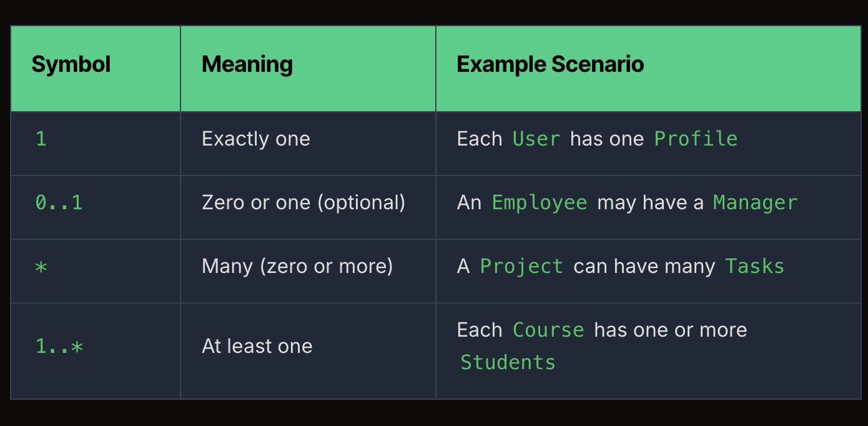This screenshot has height=426, width=868.
Task: Select "Zero or one (optional)" text
Action: click(303, 202)
